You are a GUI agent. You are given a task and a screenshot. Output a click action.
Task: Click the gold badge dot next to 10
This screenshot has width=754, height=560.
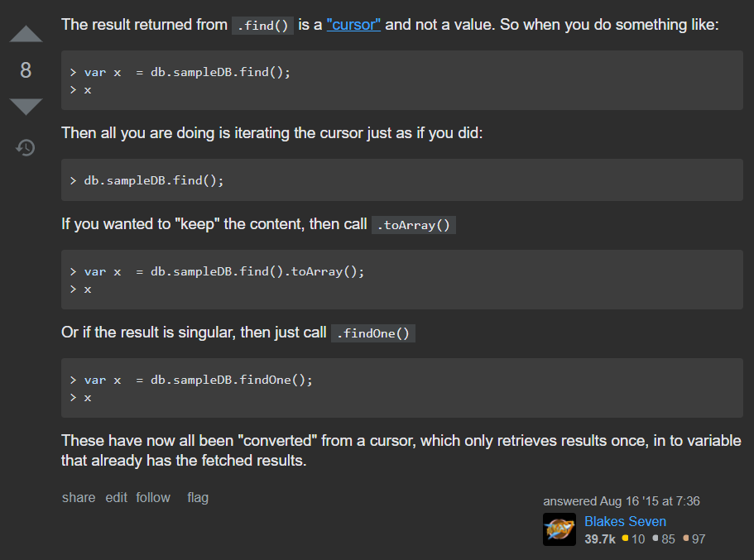[x=626, y=539]
